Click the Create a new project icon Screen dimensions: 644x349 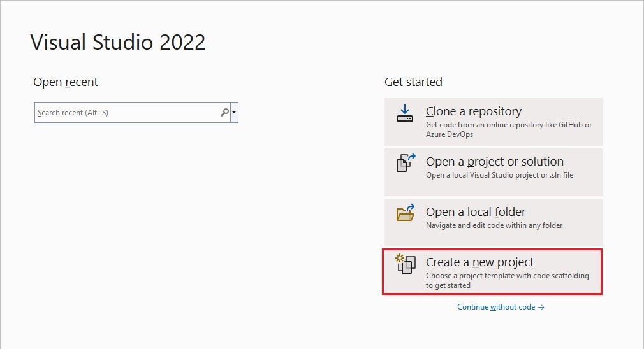click(406, 264)
